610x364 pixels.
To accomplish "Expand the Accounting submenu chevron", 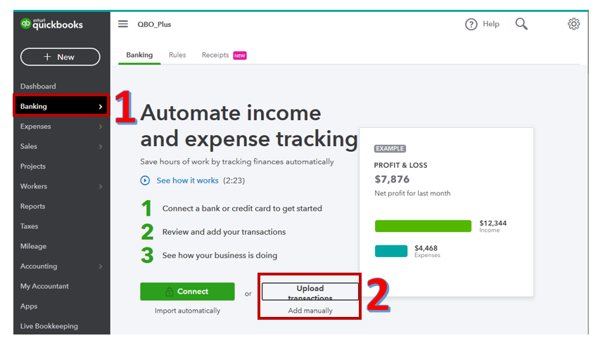I will [x=101, y=266].
